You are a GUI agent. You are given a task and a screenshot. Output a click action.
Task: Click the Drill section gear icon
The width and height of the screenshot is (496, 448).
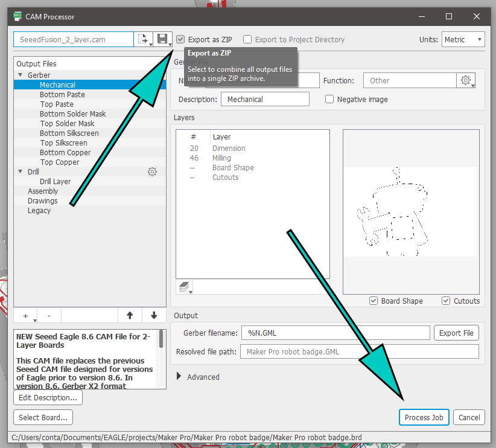pos(152,172)
